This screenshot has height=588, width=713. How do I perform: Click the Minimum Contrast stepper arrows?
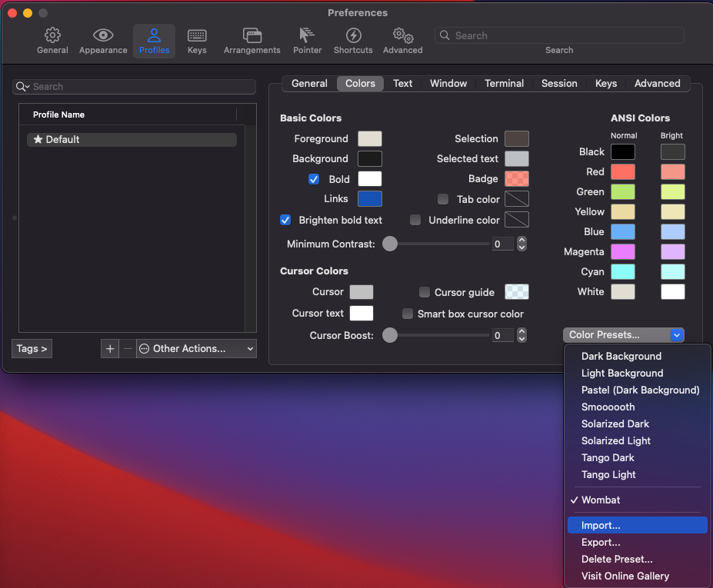[x=522, y=244]
